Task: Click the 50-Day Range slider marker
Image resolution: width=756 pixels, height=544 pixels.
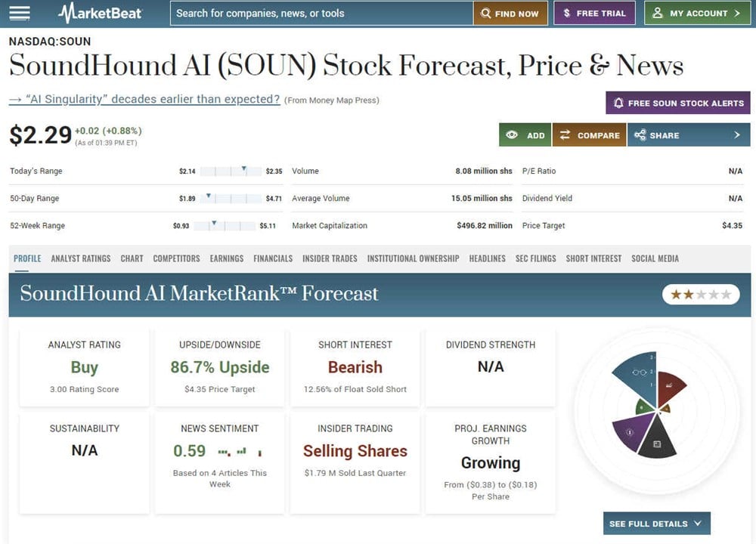Action: point(209,196)
